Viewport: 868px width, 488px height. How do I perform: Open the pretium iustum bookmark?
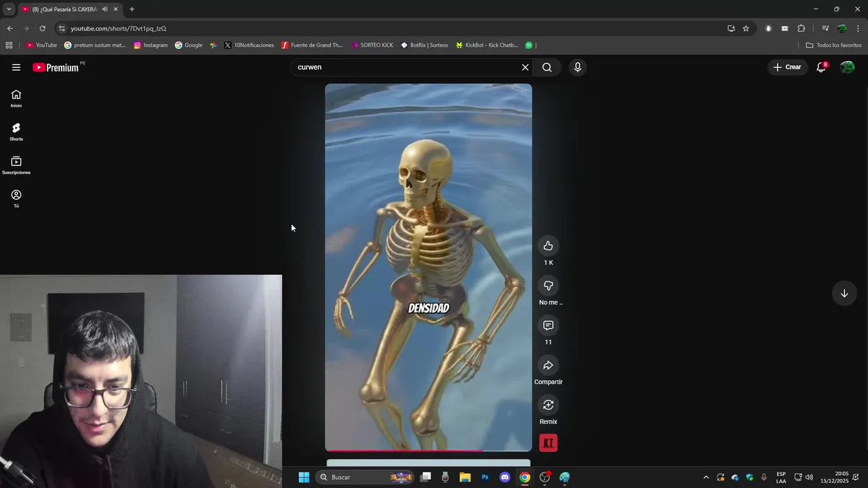click(x=95, y=45)
